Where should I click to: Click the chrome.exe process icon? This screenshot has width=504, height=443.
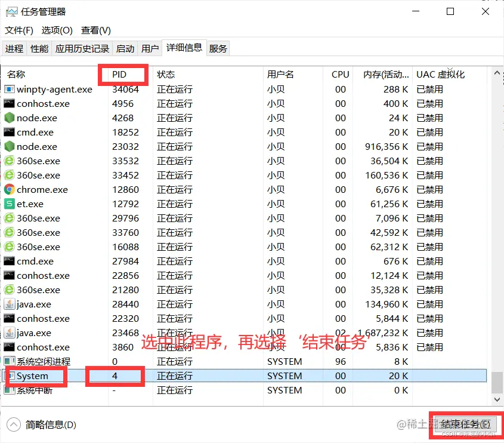(10, 189)
